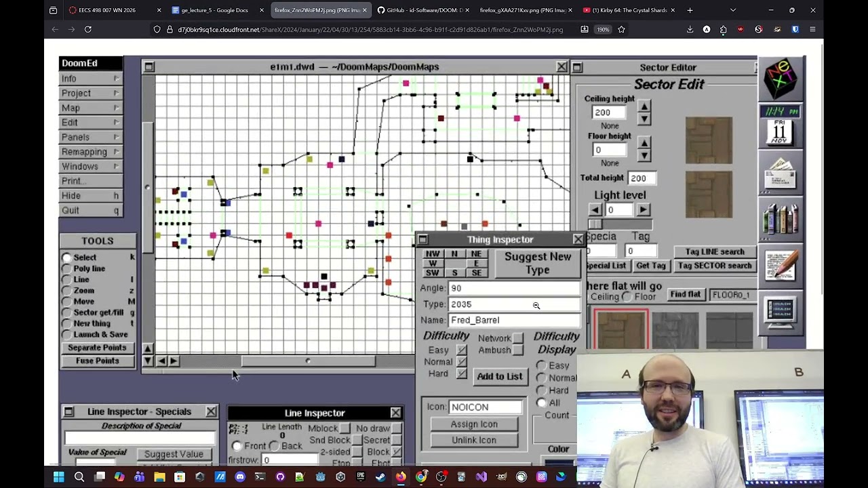Viewport: 868px width, 488px height.
Task: Open the Map submenu
Action: tap(91, 108)
